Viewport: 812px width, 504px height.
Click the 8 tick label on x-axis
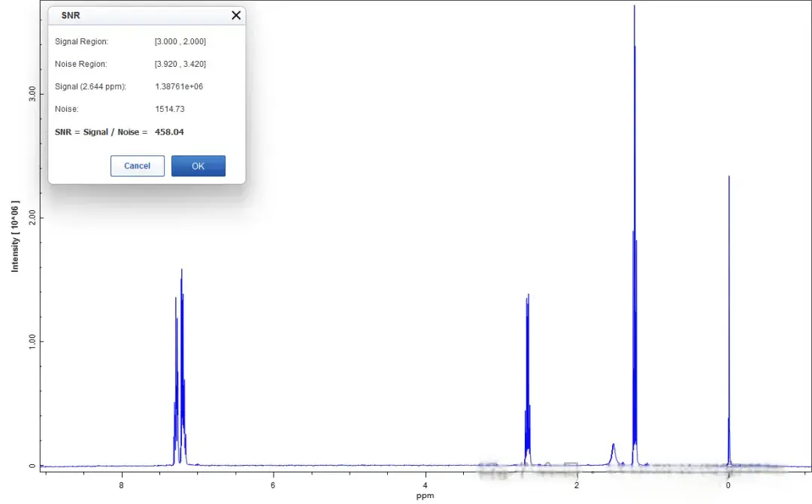tap(122, 485)
